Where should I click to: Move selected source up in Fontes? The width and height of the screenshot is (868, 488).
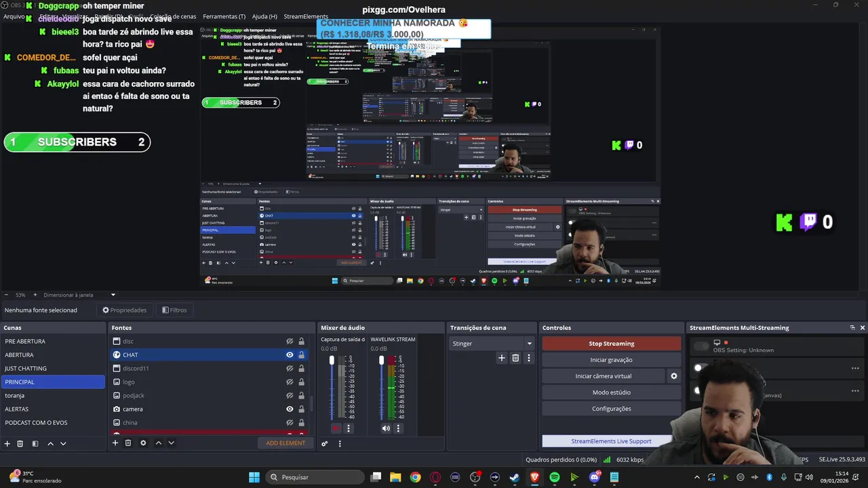click(159, 443)
